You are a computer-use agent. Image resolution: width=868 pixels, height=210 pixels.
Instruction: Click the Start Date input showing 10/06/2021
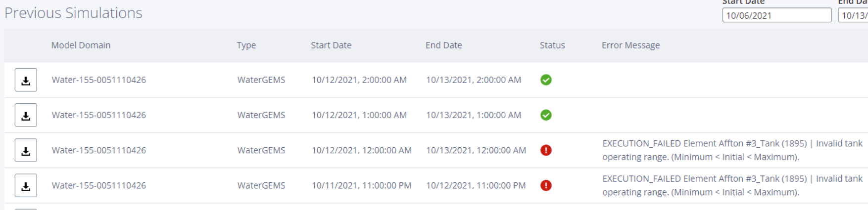tap(776, 15)
